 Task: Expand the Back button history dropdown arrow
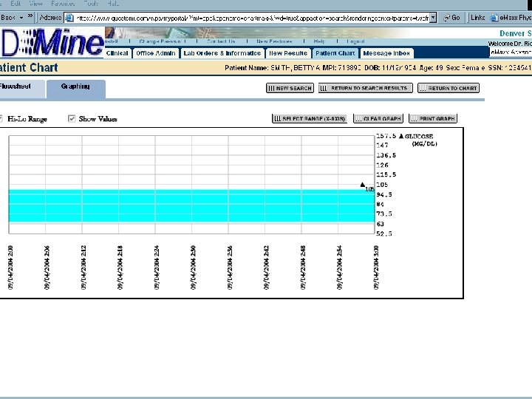pos(21,18)
